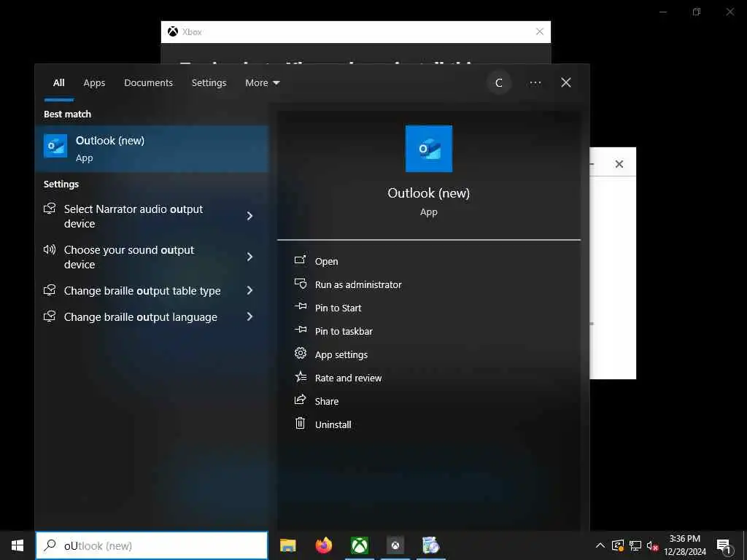The image size is (747, 560).
Task: Click the Uninstall trash icon
Action: [300, 424]
